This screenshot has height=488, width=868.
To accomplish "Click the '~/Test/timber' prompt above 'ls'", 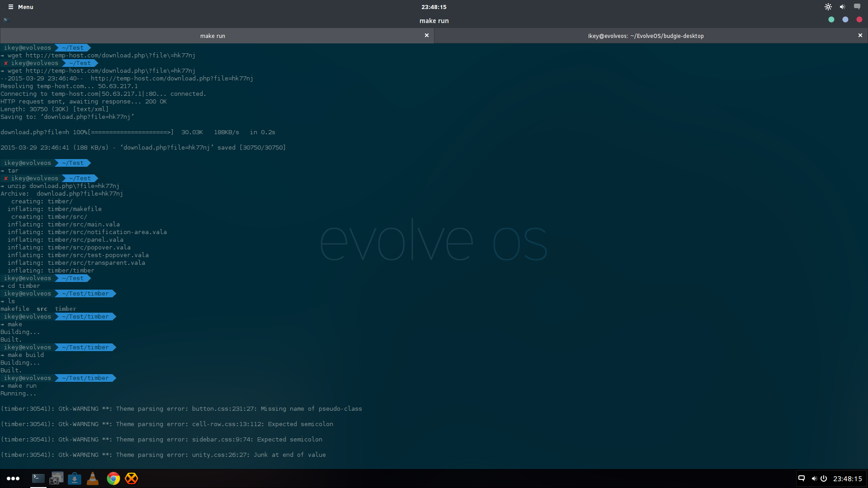I will tap(85, 294).
